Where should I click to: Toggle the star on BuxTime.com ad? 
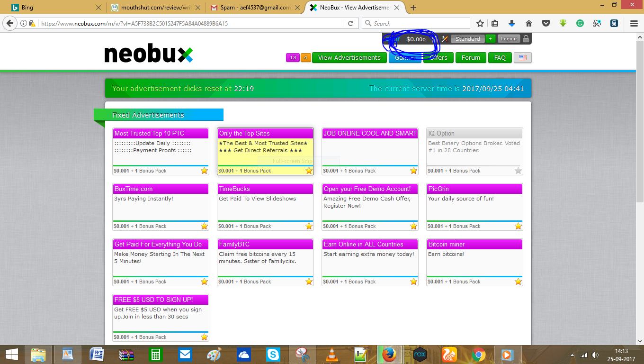(204, 226)
